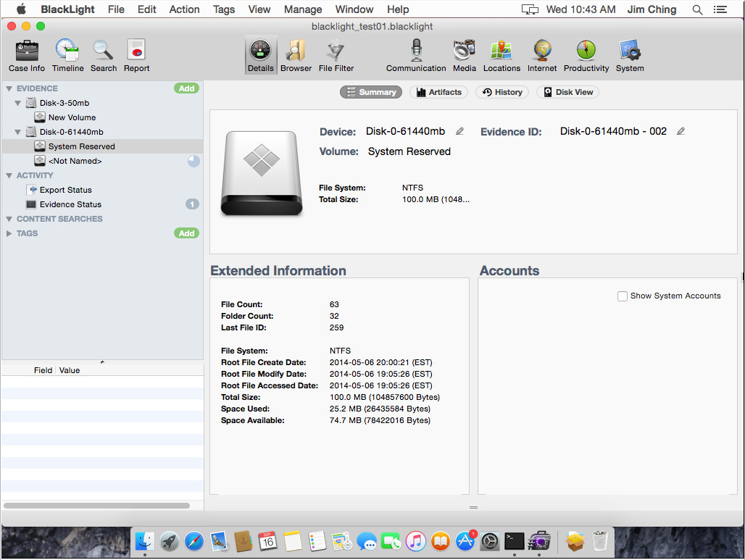Open System Preferences from the Dock

(489, 541)
